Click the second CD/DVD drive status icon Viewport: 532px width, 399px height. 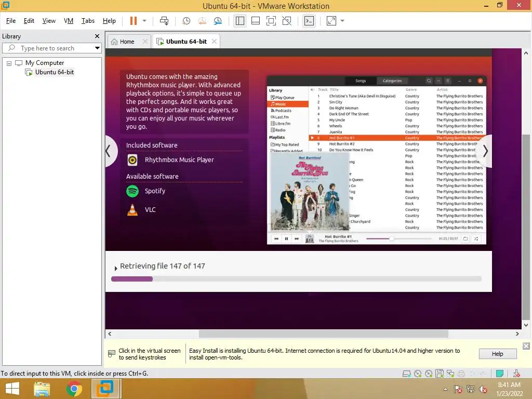pos(429,374)
